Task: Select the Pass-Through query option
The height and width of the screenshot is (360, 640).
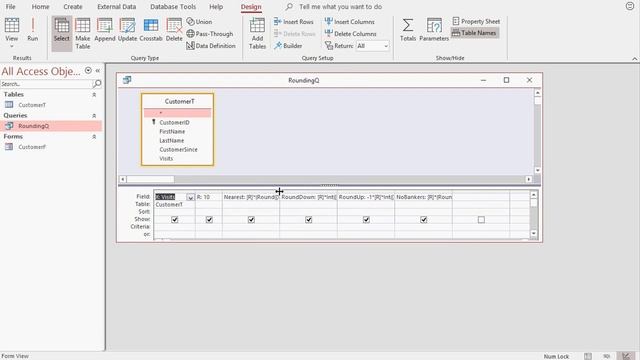Action: coord(209,34)
